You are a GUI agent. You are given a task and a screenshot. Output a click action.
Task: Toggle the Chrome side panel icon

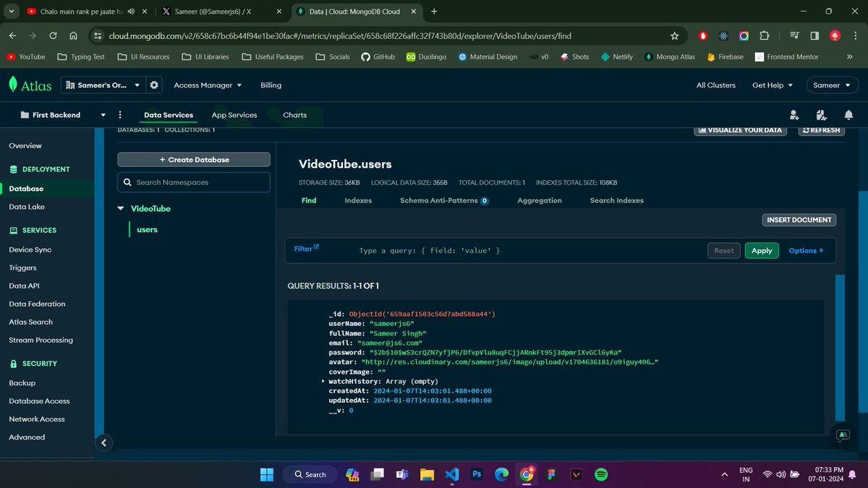pyautogui.click(x=814, y=36)
